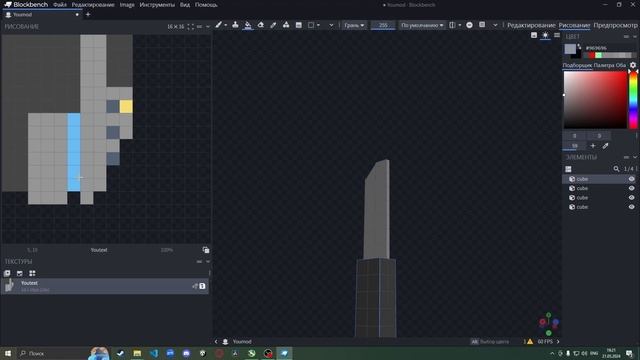Open the brush tool options arrow
Viewport: 640px width, 360px height.
226,25
